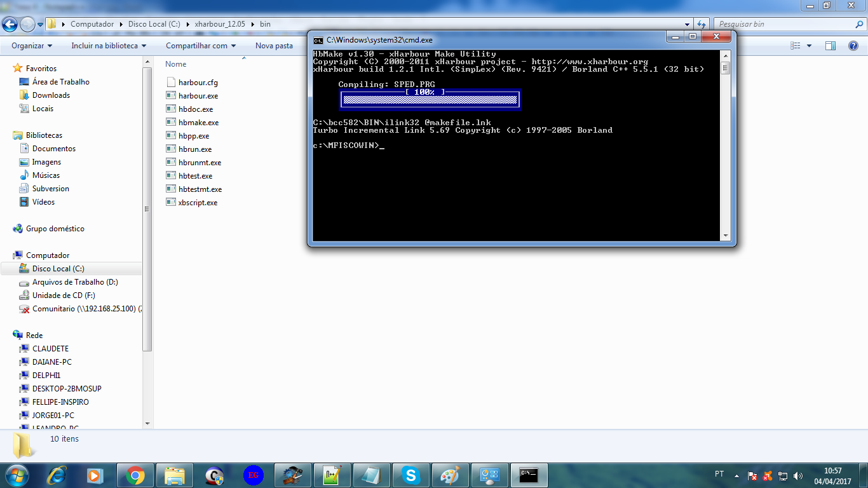868x488 pixels.
Task: Switch to the cmd.exe taskbar button
Action: click(x=529, y=475)
